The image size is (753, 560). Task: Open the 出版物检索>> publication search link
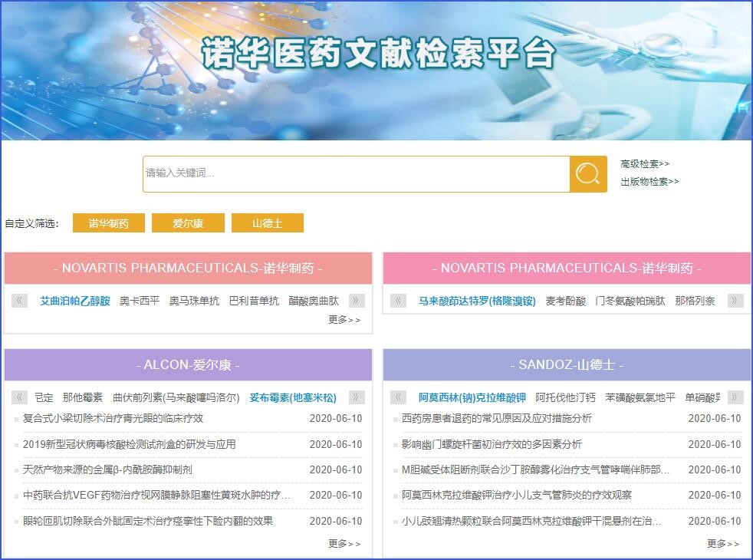[649, 182]
